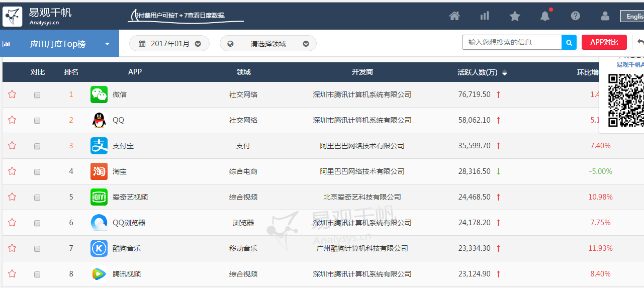Click the search input field

512,42
